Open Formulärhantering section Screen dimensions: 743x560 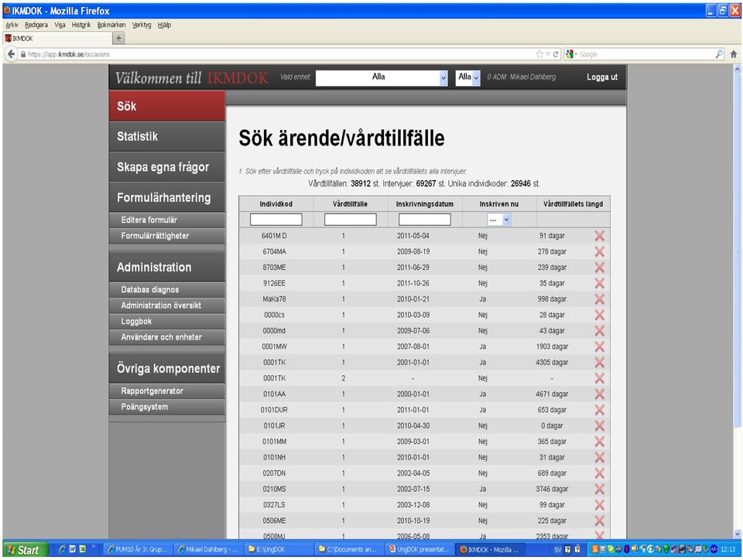[167, 197]
